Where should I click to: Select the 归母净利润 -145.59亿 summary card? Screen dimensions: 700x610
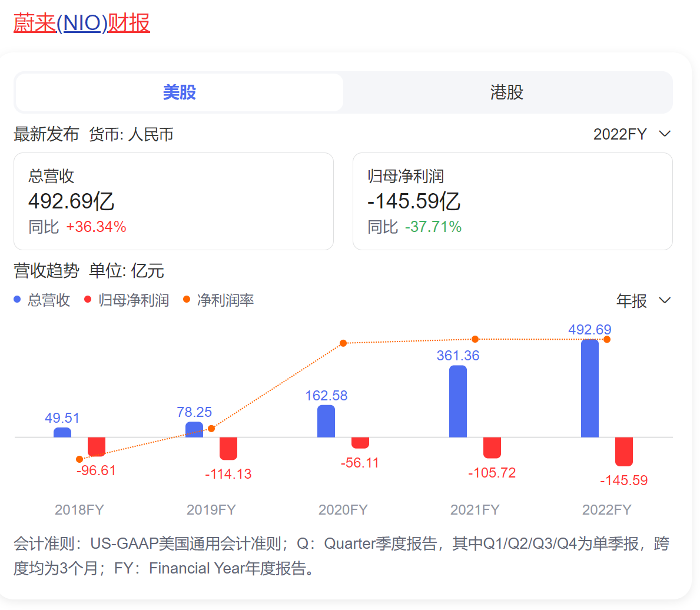click(x=512, y=201)
